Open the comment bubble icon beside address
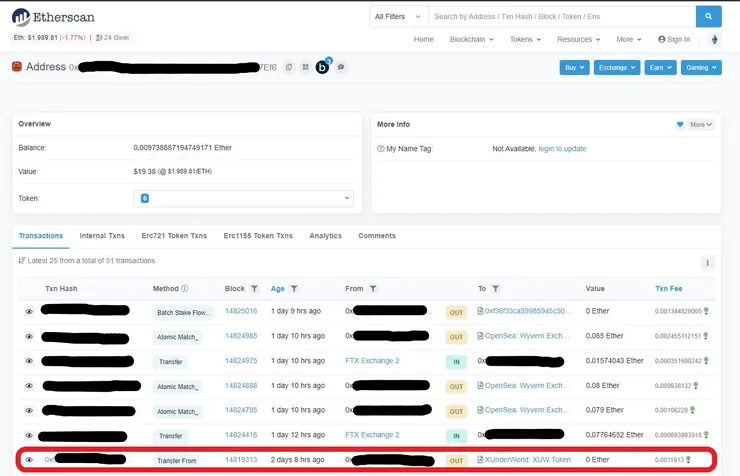Screen dimensions: 740x476 pos(341,67)
